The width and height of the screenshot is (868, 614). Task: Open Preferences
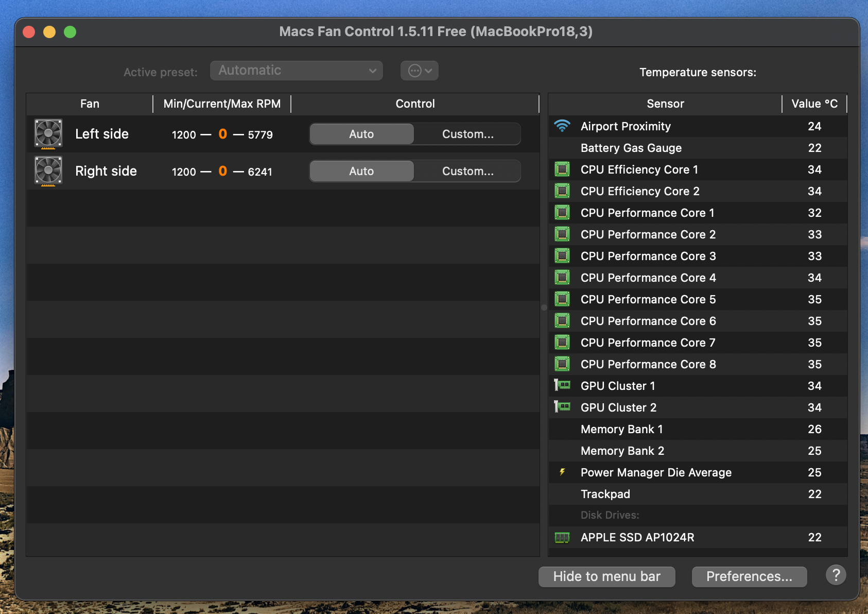point(750,576)
